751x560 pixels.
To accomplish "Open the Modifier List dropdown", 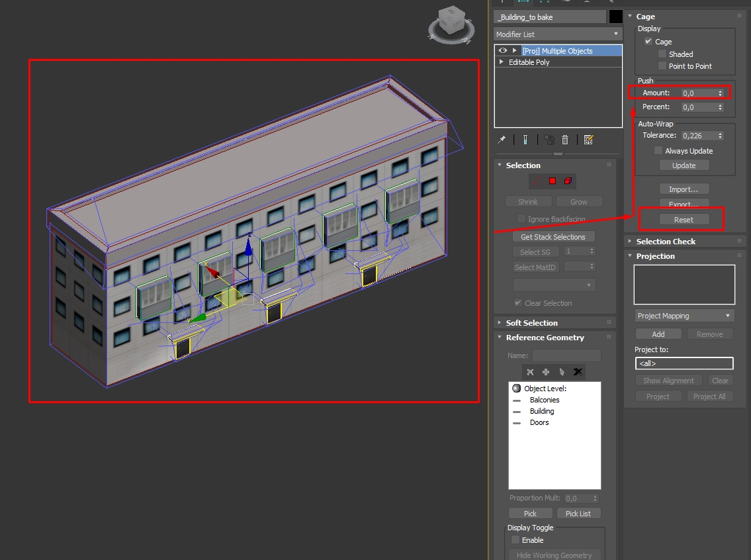I will [x=558, y=34].
